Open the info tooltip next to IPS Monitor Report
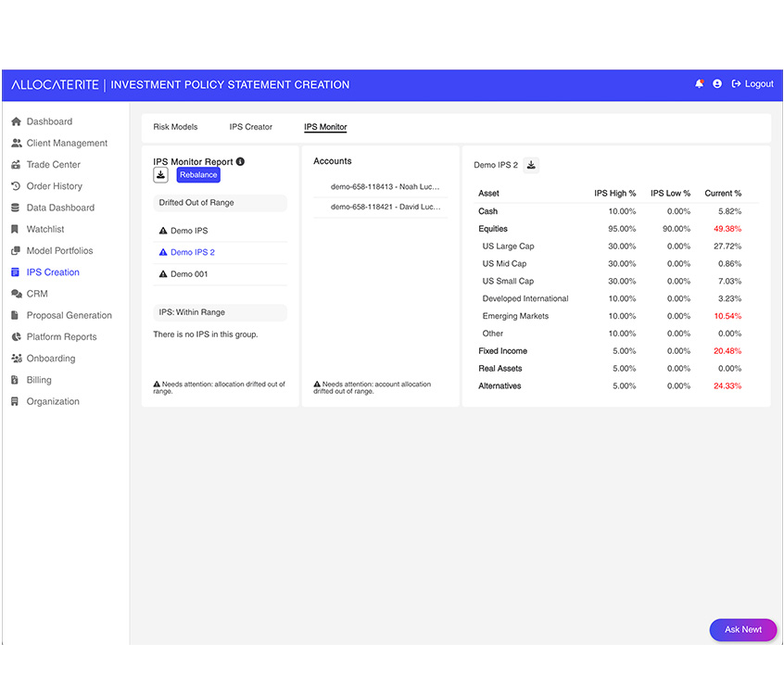The height and width of the screenshot is (694, 784). (x=239, y=159)
